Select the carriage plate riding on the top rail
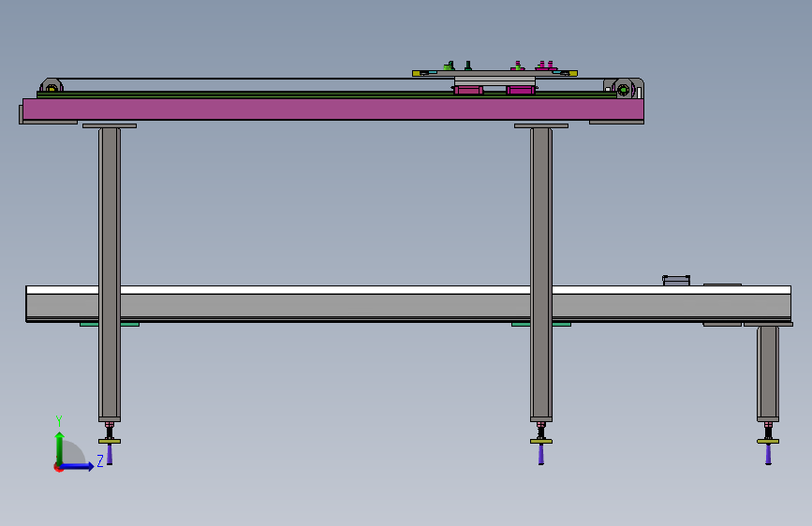Image resolution: width=812 pixels, height=526 pixels. [495, 74]
